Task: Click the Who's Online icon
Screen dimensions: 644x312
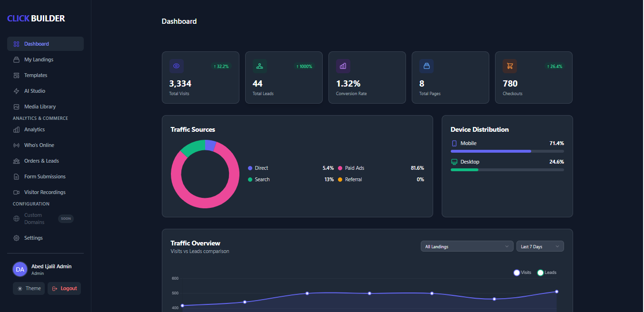Action: pyautogui.click(x=16, y=145)
